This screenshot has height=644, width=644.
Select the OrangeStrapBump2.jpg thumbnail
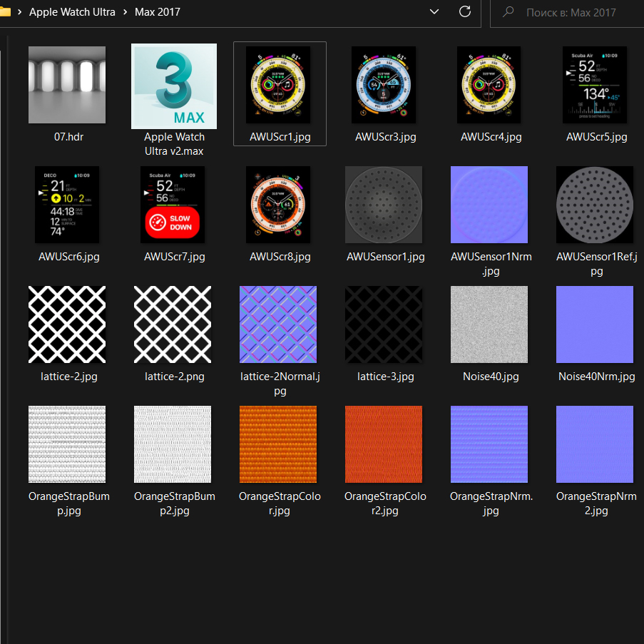(173, 444)
